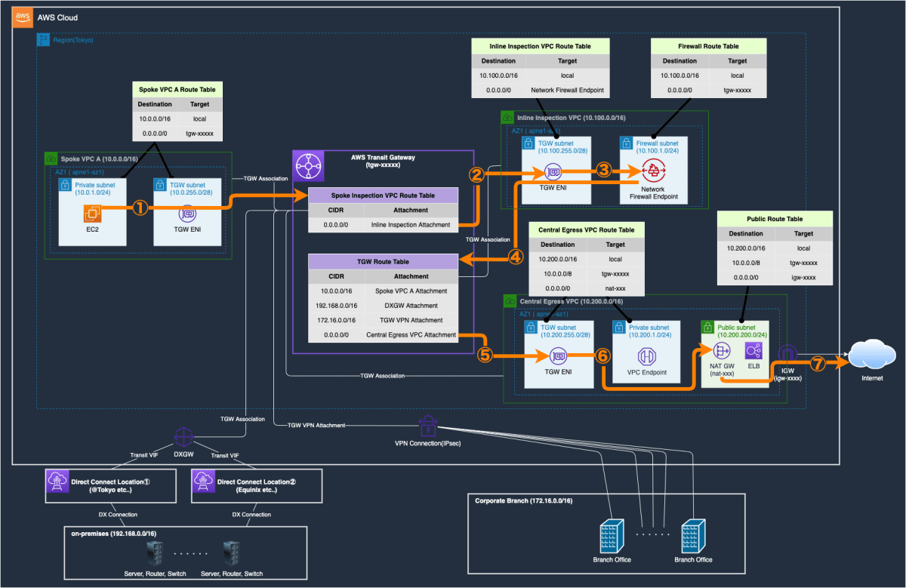Select the ELB icon
906x588 pixels.
tap(753, 350)
